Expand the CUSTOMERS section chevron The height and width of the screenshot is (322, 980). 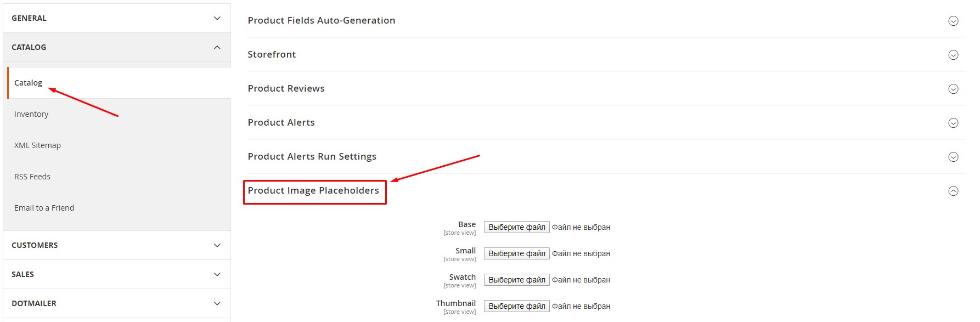point(217,245)
